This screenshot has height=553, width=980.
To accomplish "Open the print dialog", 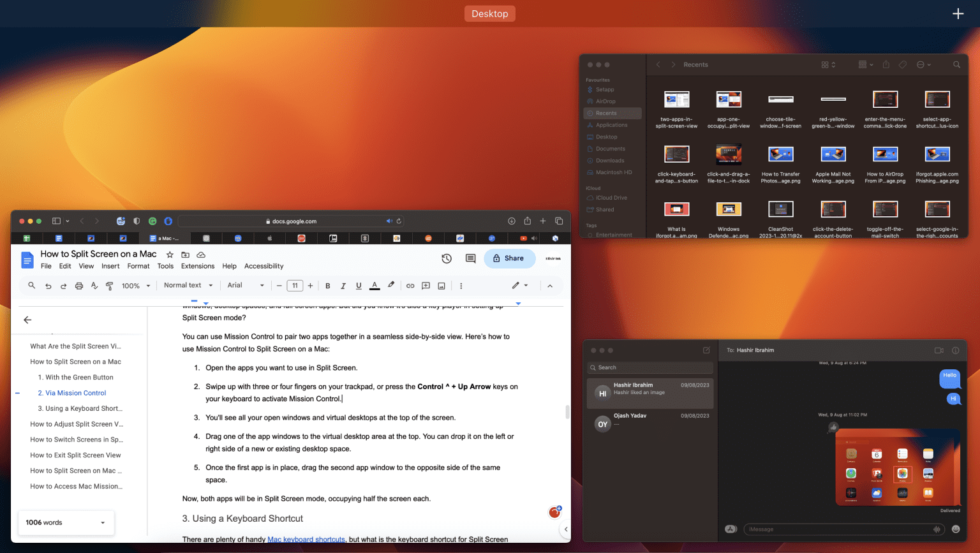I will pyautogui.click(x=78, y=285).
